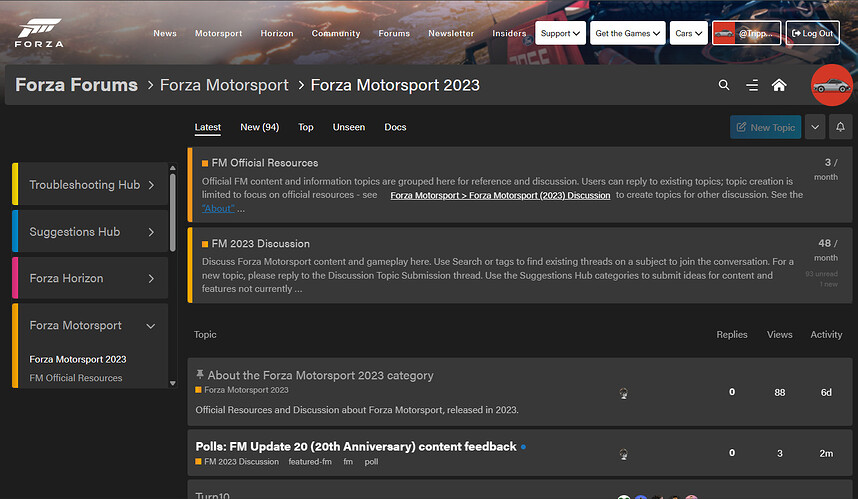Screen dimensions: 858x499
Task: Switch to the Latest tab
Action: [x=207, y=127]
